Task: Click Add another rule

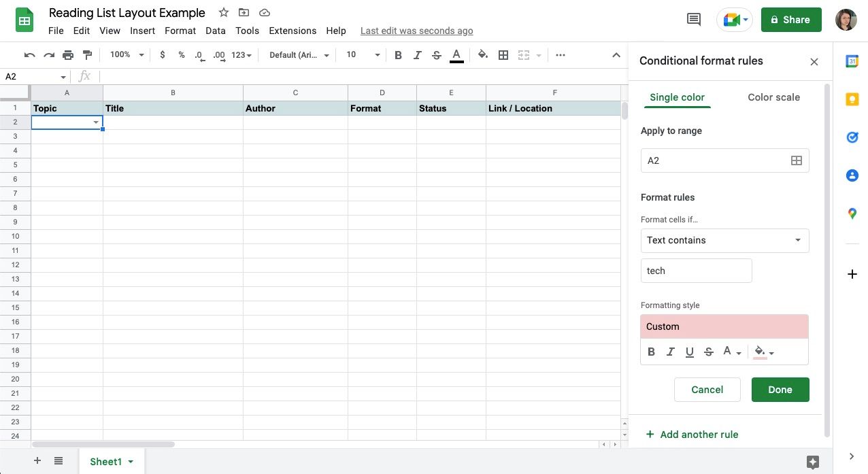Action: [692, 435]
